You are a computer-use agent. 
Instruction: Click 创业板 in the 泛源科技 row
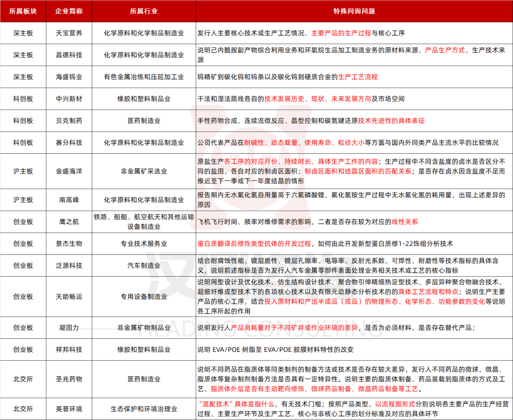point(23,265)
